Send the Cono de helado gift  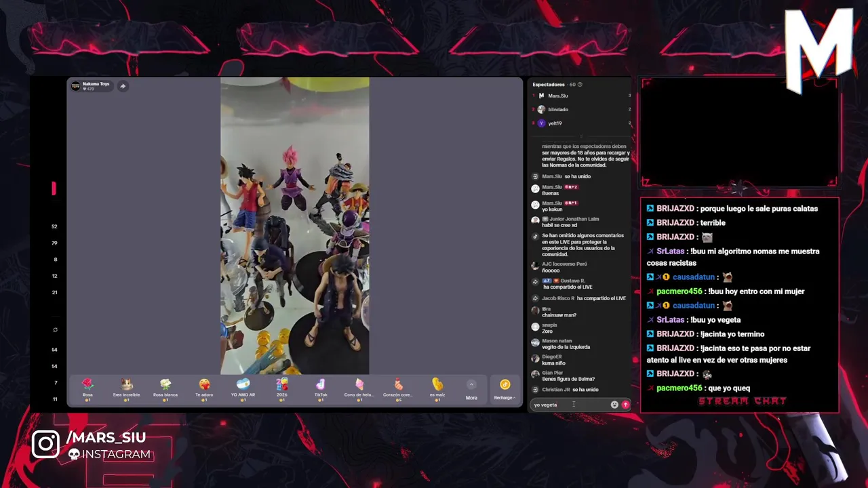click(x=359, y=390)
